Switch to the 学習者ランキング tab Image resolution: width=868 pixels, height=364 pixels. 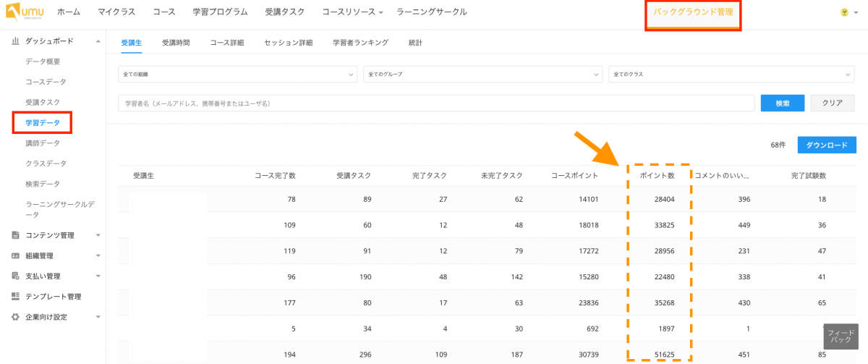click(x=360, y=43)
